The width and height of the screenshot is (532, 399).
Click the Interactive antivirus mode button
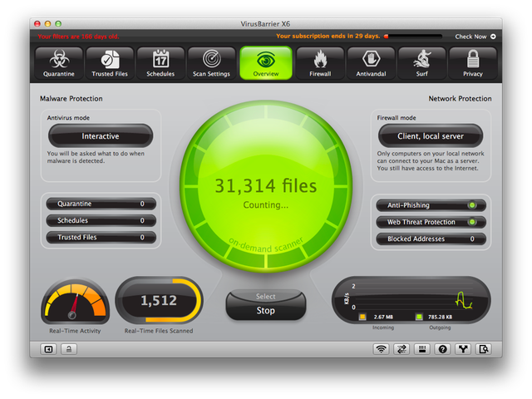(x=101, y=135)
